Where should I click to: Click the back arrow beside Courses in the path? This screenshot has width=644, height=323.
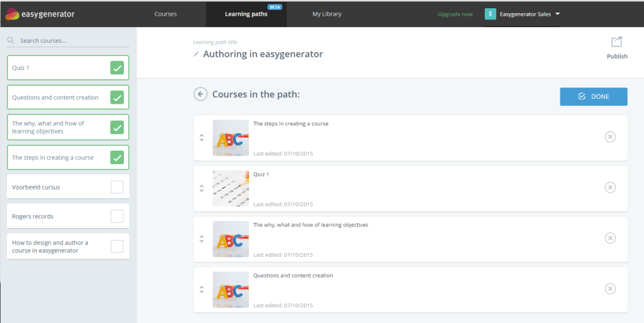tap(201, 94)
